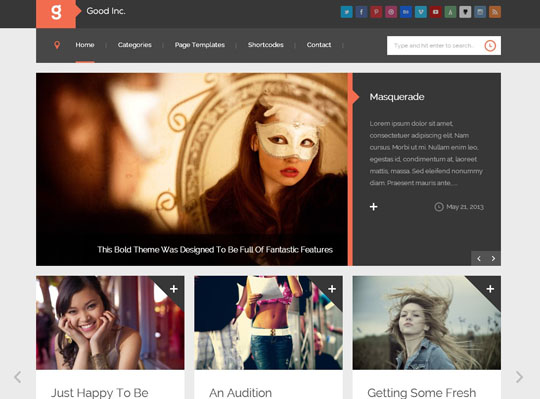The width and height of the screenshot is (540, 399).
Task: Go to the Home nav item
Action: 85,45
